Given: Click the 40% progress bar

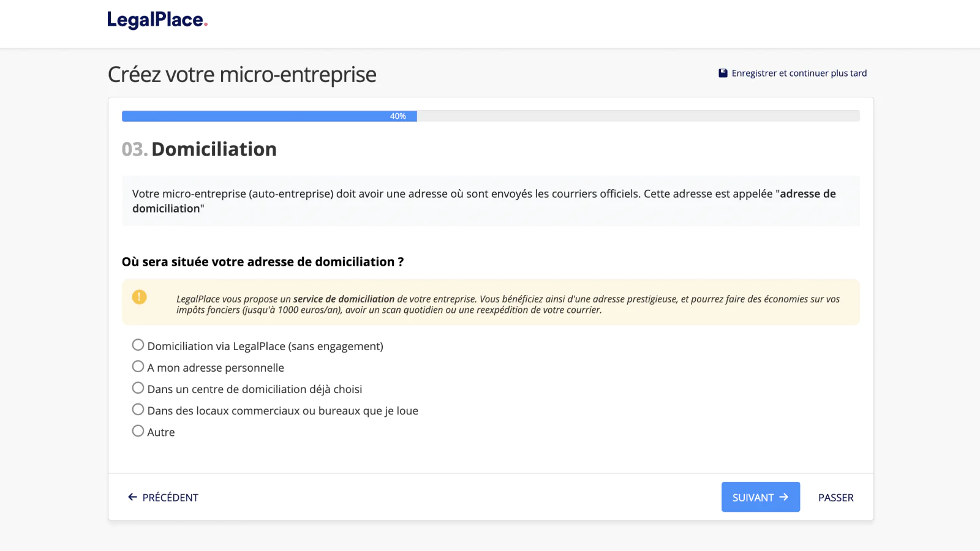Looking at the screenshot, I should pyautogui.click(x=269, y=116).
